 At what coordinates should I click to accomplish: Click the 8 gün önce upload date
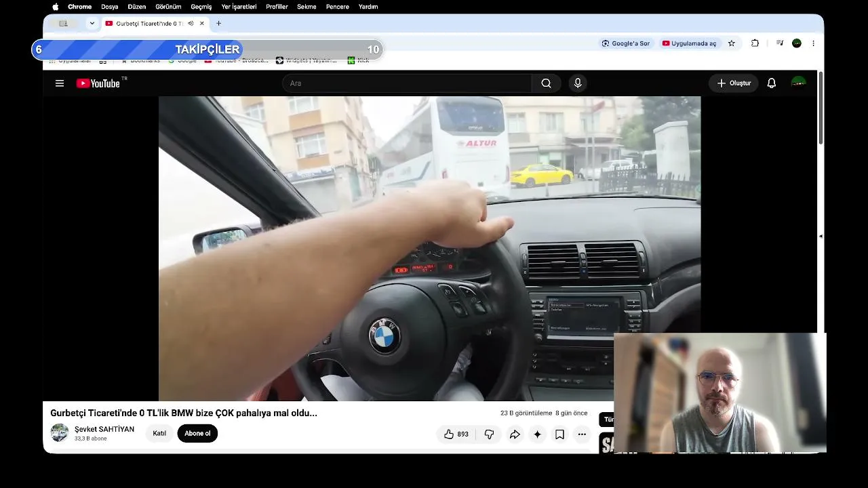pos(572,413)
